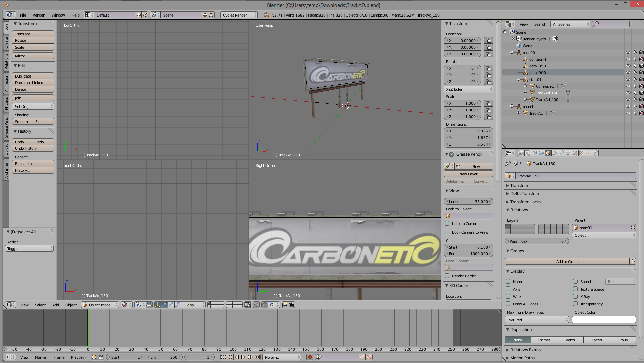Open the Help menu
The height and width of the screenshot is (363, 644).
[x=75, y=15]
